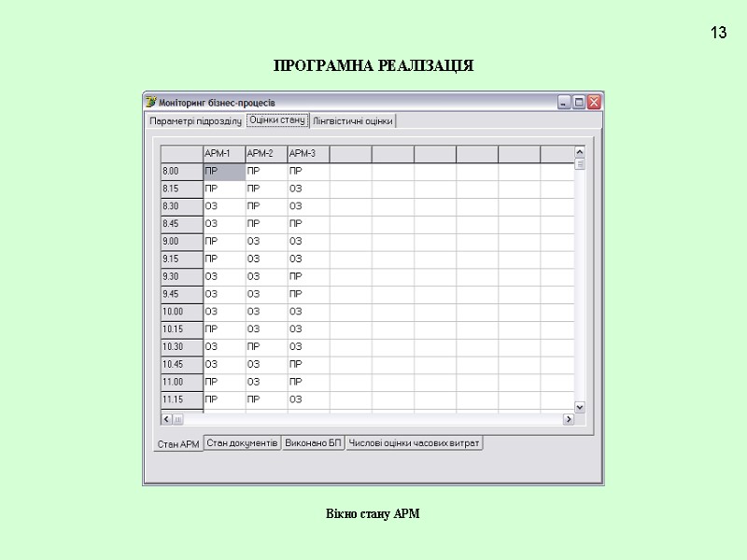Switch to the Стан АРМ bottom tab
Screen dimensions: 747x560
(178, 444)
